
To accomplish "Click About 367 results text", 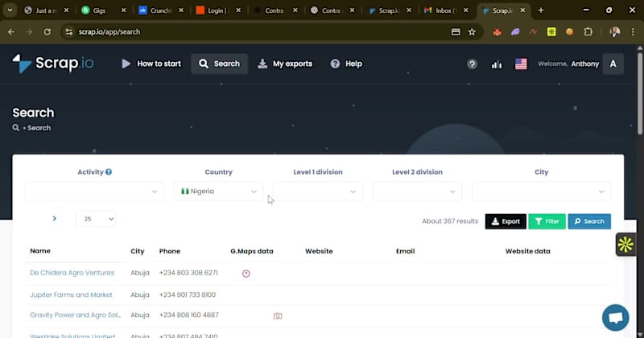I will pos(450,221).
